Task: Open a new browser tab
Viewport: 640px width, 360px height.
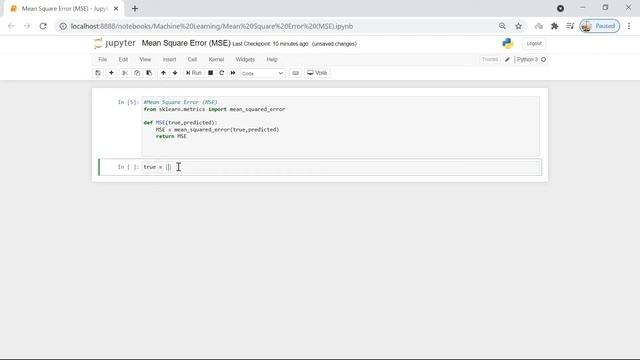Action: pos(135,9)
